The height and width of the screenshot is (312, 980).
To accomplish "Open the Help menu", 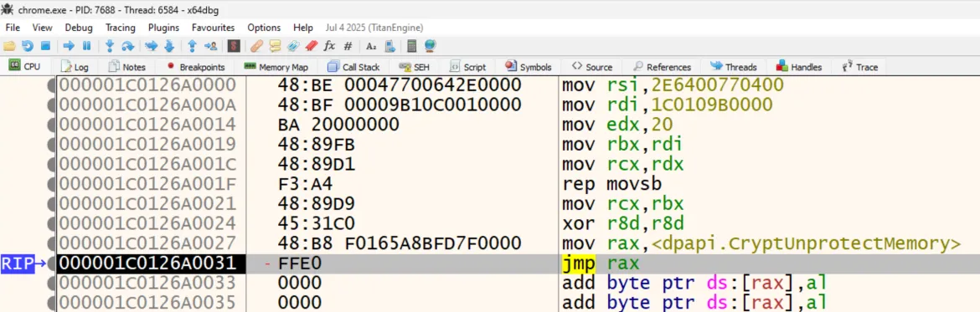I will click(x=303, y=28).
